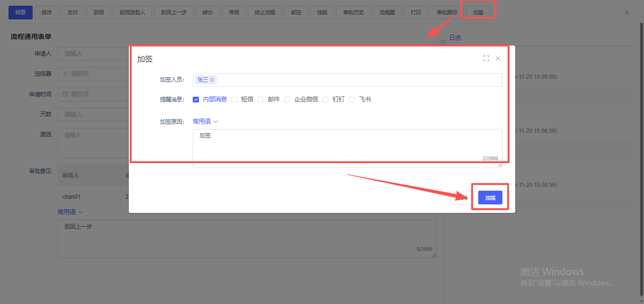Click 审批历史 in the top toolbar
The height and width of the screenshot is (304, 644).
click(x=353, y=12)
